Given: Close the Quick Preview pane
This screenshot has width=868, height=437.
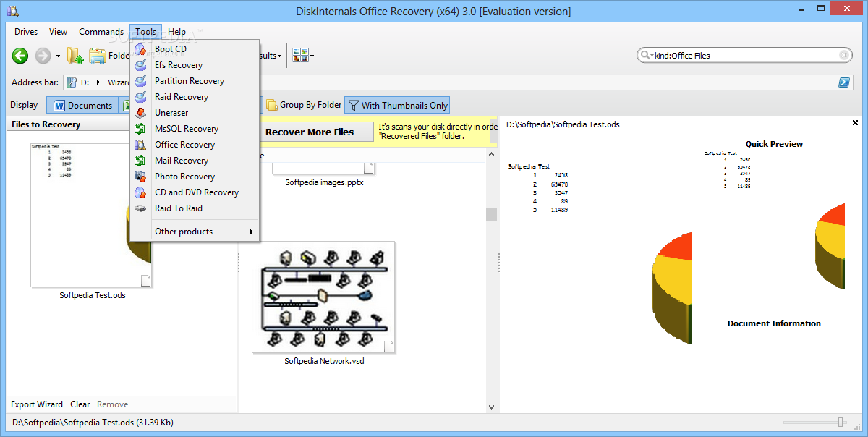Looking at the screenshot, I should 855,124.
